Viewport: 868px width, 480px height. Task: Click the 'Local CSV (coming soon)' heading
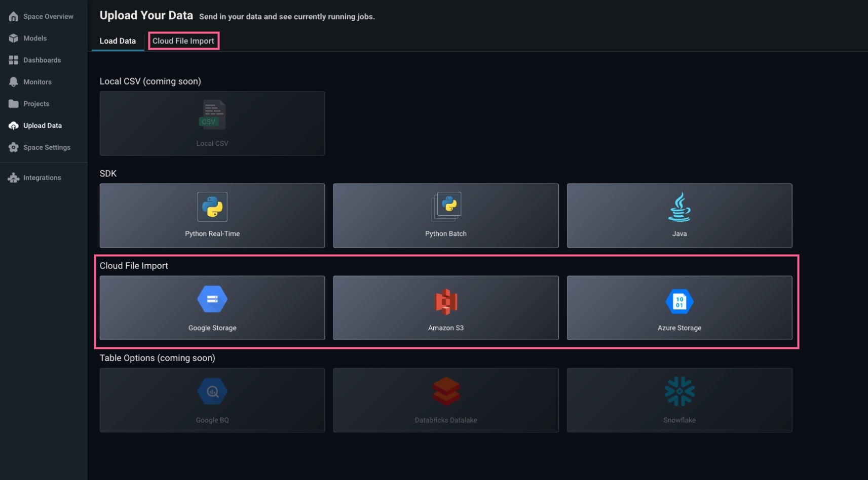[150, 82]
